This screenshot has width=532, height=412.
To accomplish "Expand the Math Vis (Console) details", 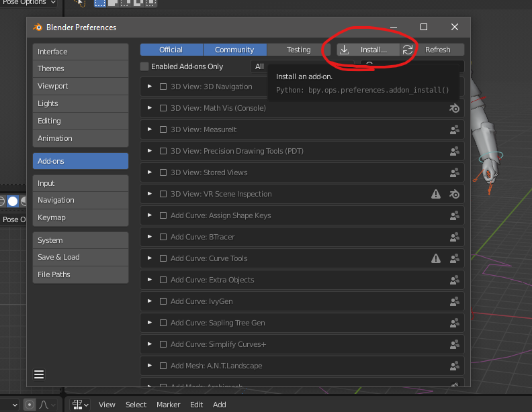I will pos(149,108).
